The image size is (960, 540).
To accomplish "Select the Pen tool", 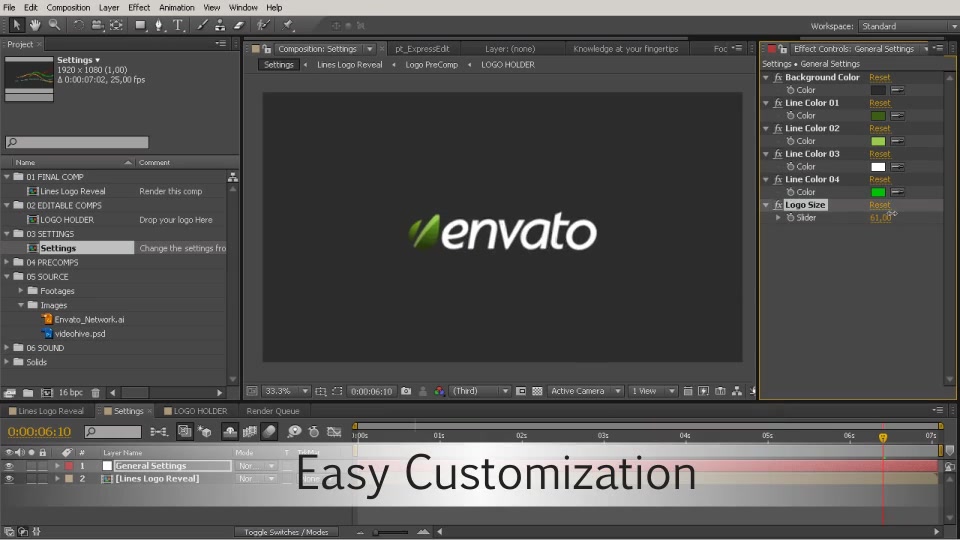I will (159, 25).
